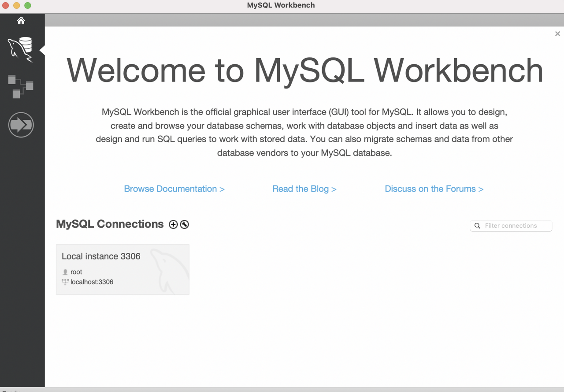Close the welcome message panel
564x392 pixels.
pyautogui.click(x=557, y=33)
